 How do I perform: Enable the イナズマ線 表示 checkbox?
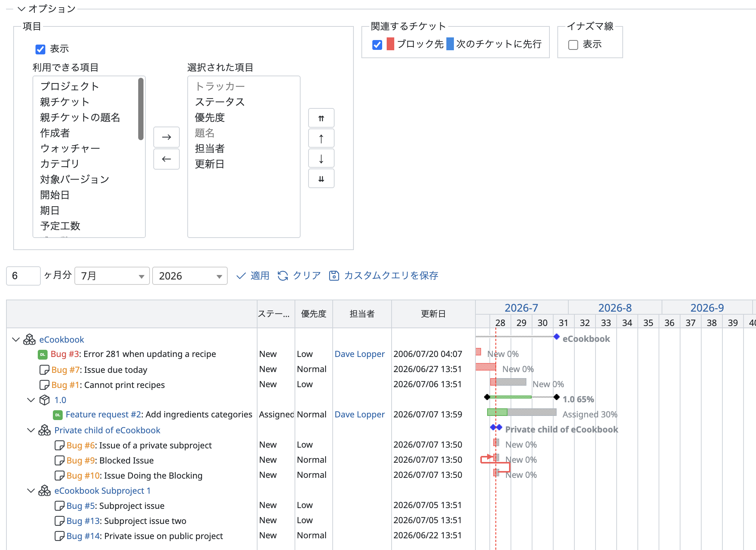tap(573, 45)
